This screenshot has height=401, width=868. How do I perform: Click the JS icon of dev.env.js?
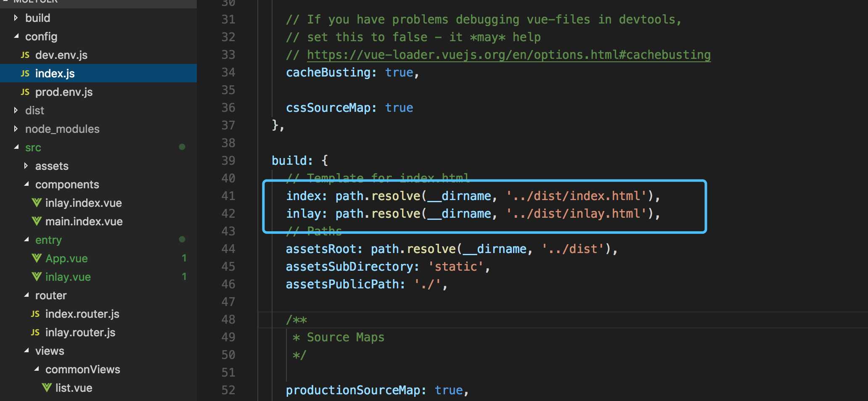[25, 55]
